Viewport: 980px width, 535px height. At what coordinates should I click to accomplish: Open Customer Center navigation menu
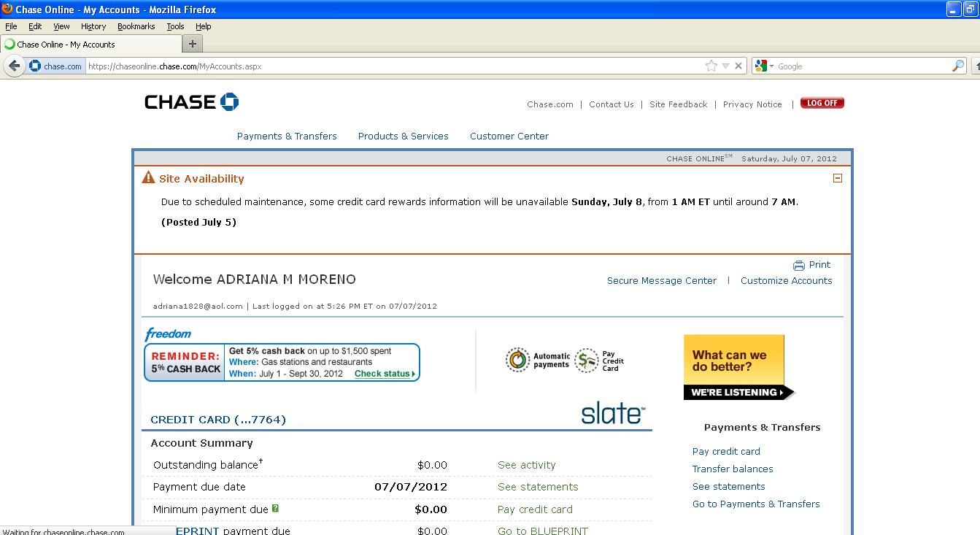pos(509,136)
